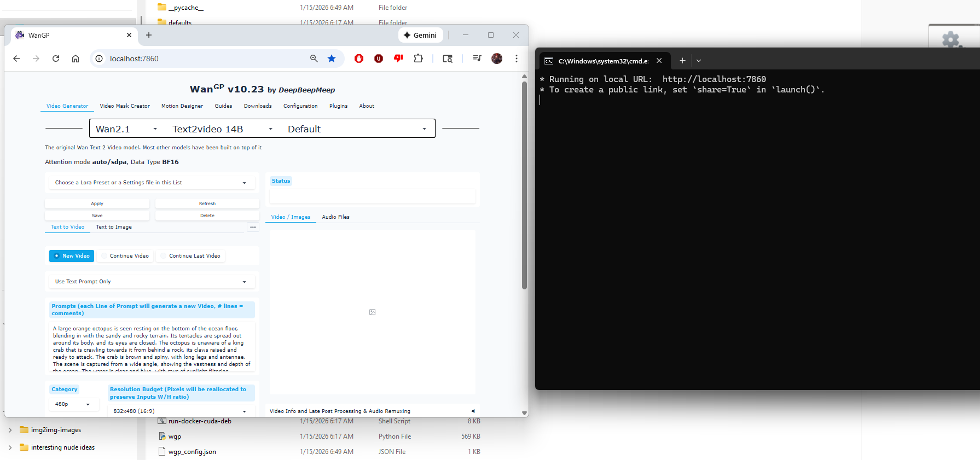
Task: Click the Apply button
Action: point(97,203)
